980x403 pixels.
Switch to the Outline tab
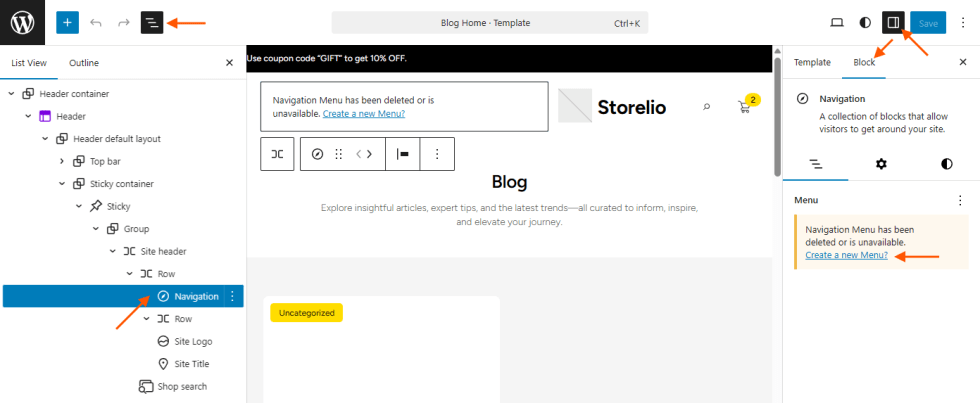click(84, 63)
